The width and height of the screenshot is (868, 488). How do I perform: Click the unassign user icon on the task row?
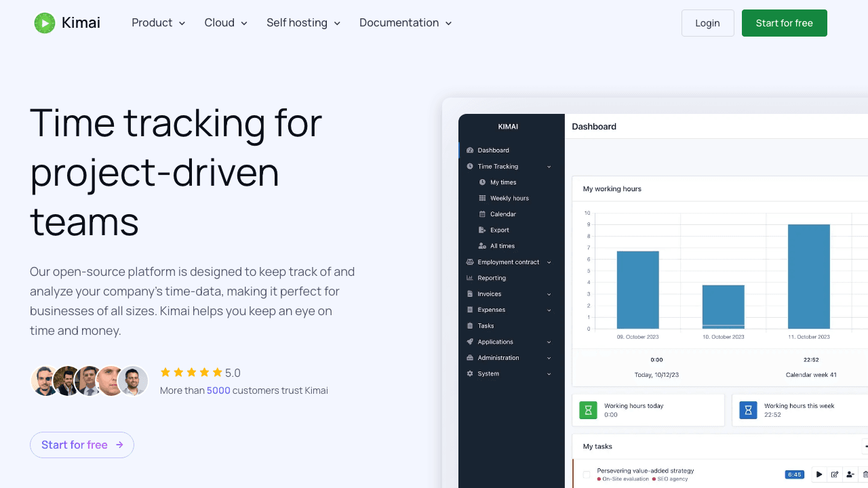point(850,474)
